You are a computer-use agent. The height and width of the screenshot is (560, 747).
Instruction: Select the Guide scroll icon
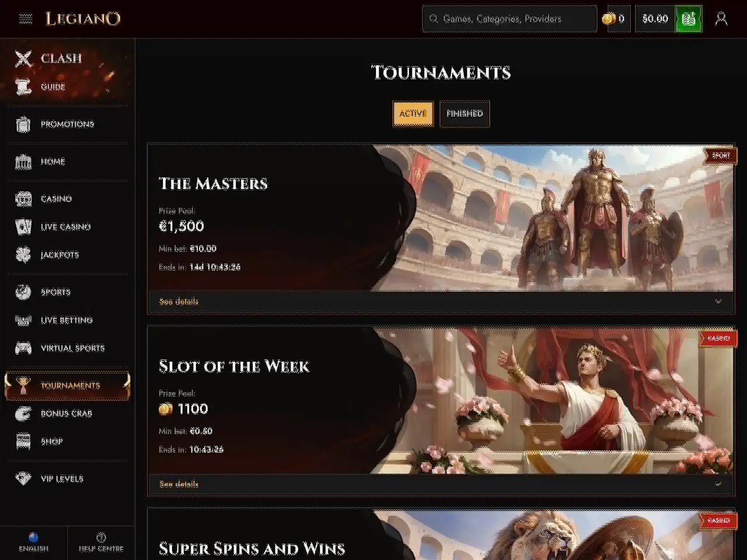click(x=23, y=87)
